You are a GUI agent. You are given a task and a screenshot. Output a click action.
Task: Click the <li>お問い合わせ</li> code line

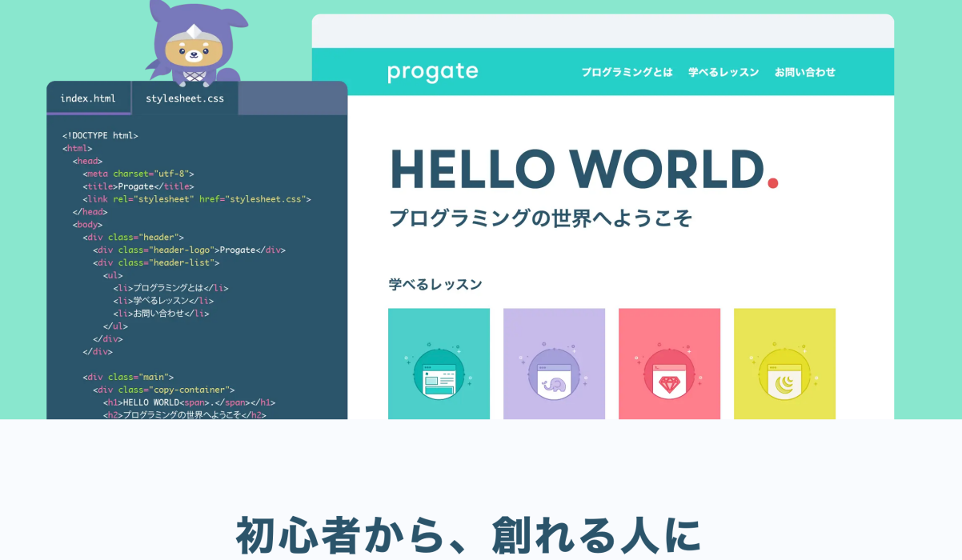tap(161, 314)
